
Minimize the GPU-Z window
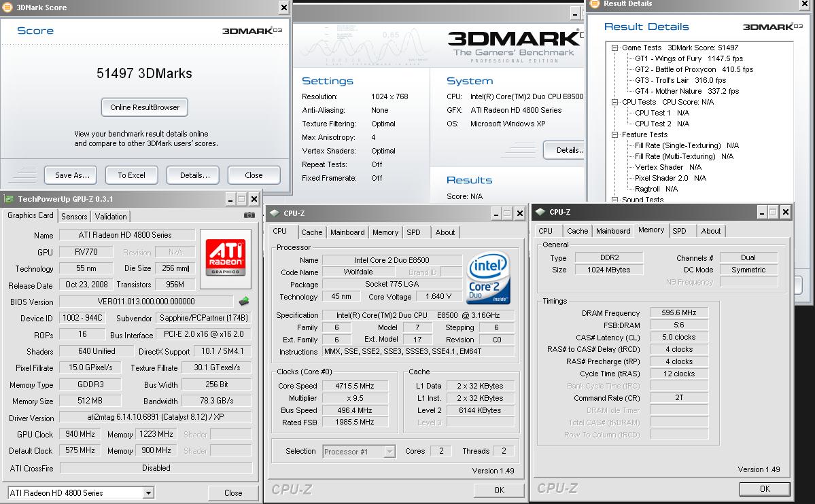click(230, 199)
